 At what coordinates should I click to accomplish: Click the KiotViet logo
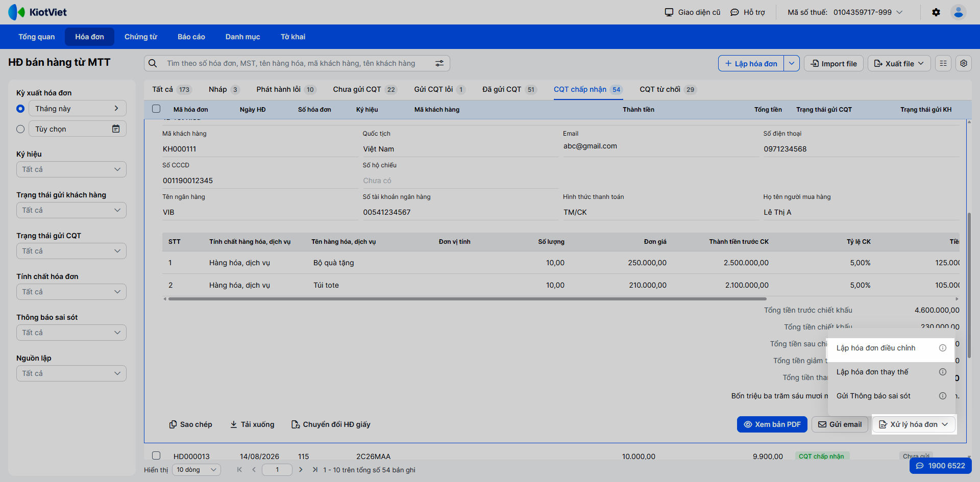[x=37, y=12]
